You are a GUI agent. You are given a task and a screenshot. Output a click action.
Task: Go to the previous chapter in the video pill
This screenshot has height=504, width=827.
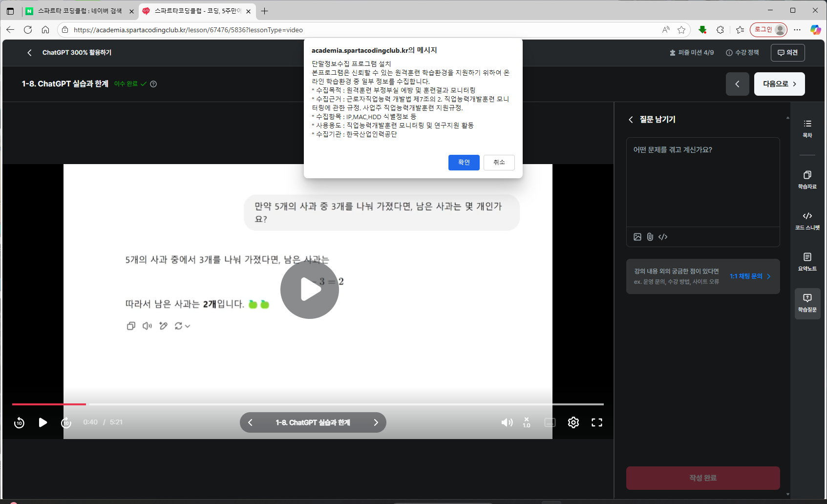250,422
